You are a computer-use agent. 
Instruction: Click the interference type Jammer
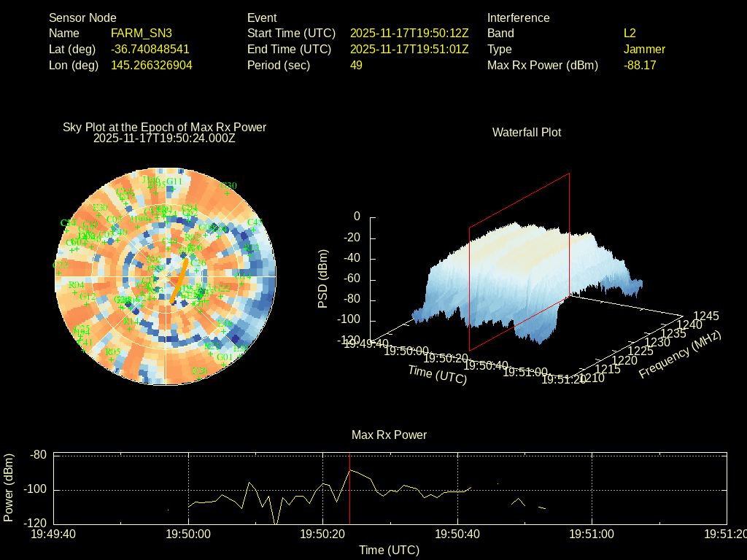[x=644, y=49]
